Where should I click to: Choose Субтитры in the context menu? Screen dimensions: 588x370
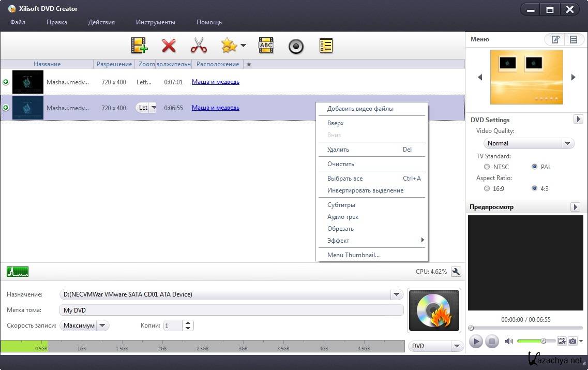(341, 205)
